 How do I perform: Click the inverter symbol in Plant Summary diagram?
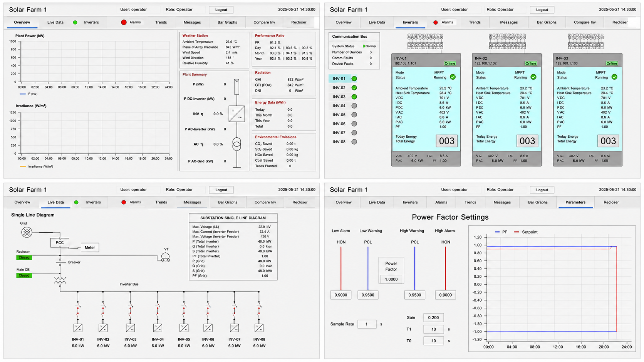pos(236,114)
